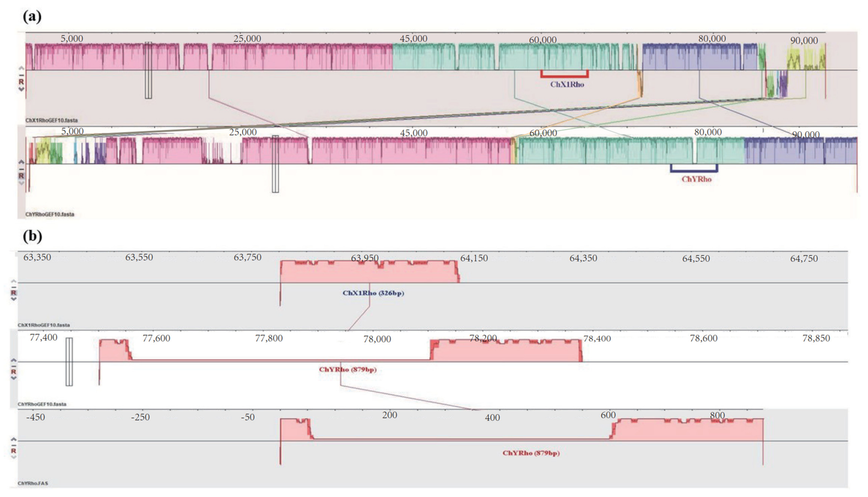The image size is (868, 497).
Task: Click R button of the 77,400 track
Action: pos(14,372)
